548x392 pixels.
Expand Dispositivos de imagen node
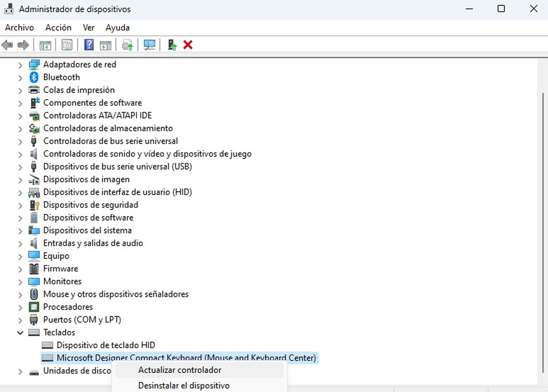(20, 180)
